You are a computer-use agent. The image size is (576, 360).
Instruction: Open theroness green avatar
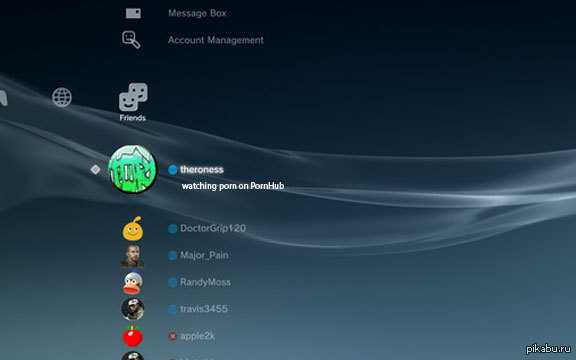[133, 169]
